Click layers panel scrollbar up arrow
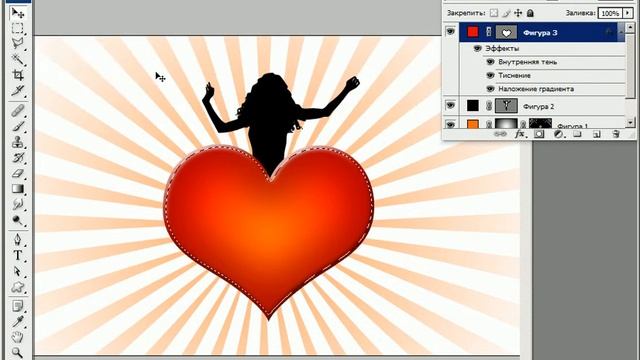640x360 pixels. [x=630, y=28]
